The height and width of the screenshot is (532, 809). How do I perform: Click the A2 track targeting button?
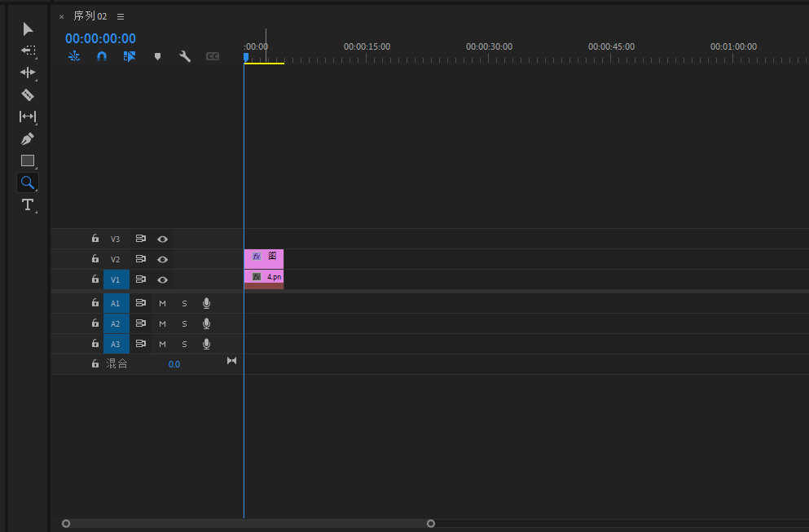[116, 323]
